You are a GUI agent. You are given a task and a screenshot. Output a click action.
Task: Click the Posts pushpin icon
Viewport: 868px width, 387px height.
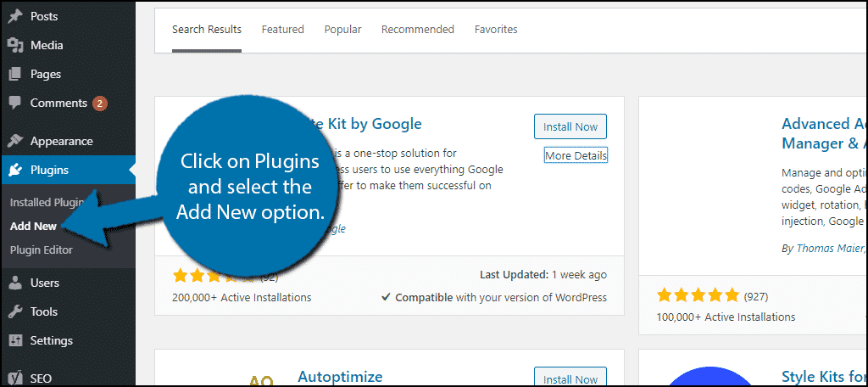coord(15,16)
